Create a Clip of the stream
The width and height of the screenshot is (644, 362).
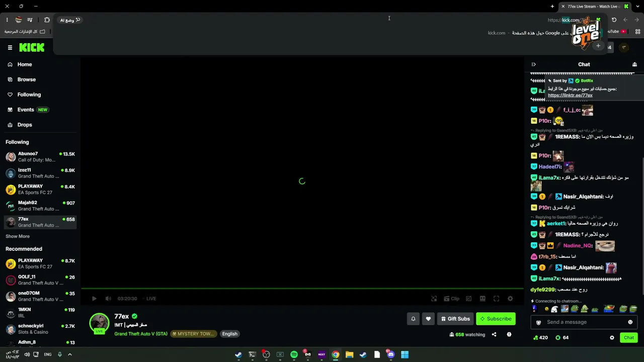(452, 299)
